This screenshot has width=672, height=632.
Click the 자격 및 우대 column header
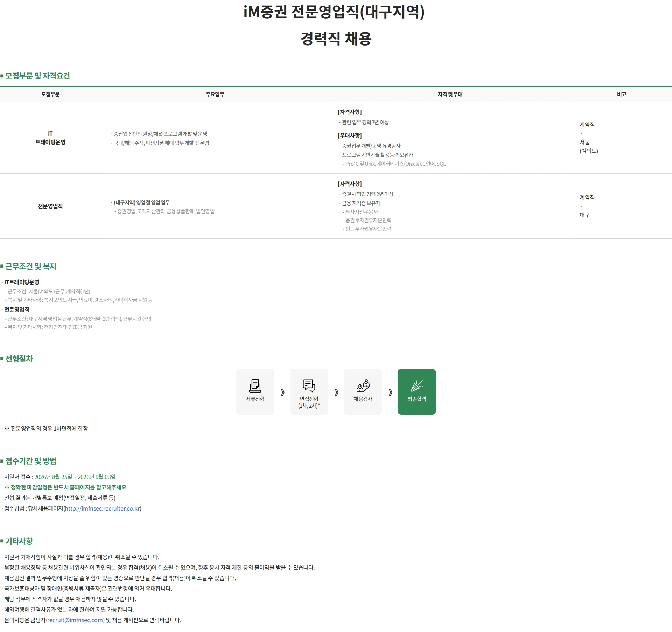click(x=450, y=94)
